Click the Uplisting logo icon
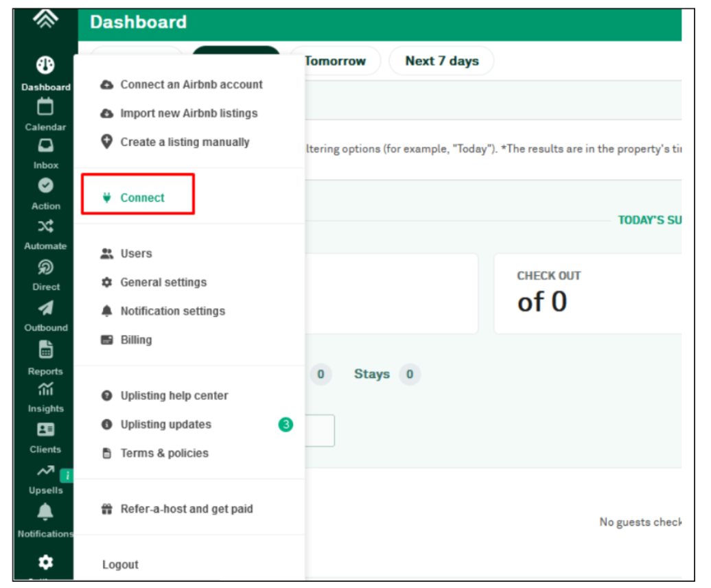This screenshot has width=711, height=588. pyautogui.click(x=45, y=19)
